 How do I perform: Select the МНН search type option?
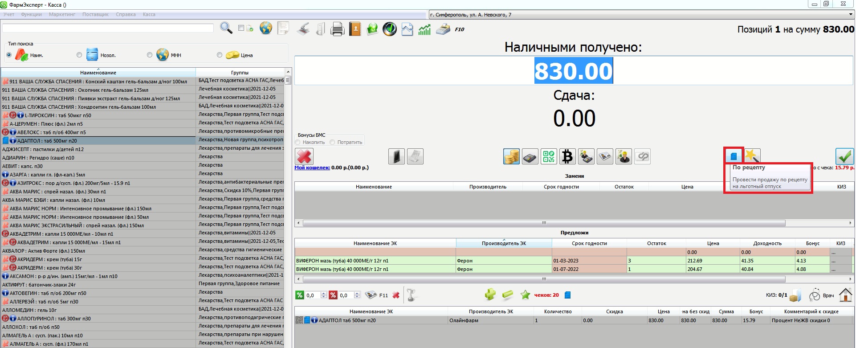[x=150, y=55]
